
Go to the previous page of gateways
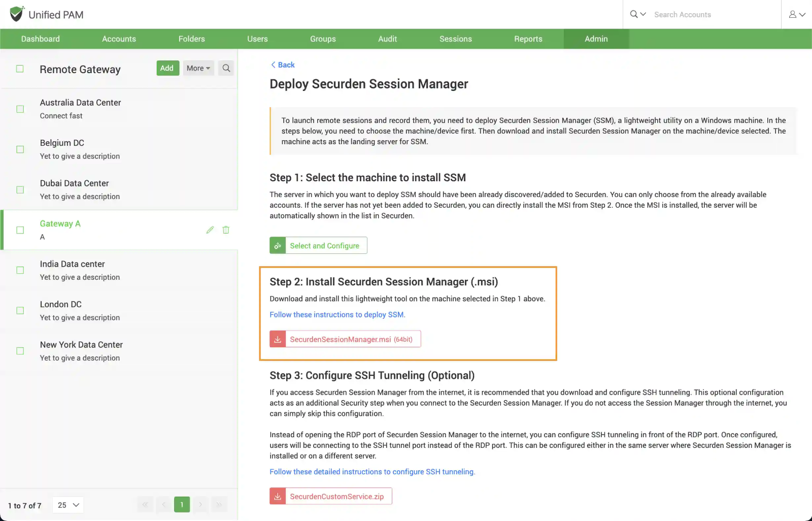coord(164,504)
